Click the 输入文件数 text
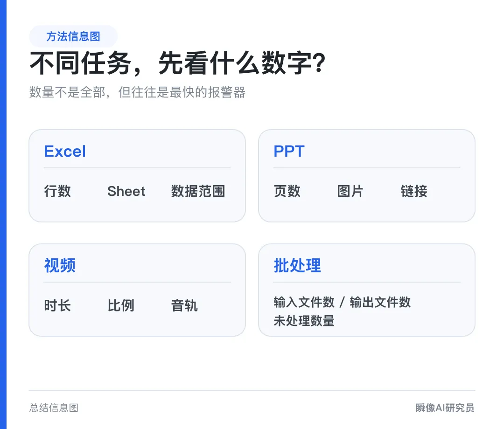Screen dimensions: 504x429 tap(304, 303)
